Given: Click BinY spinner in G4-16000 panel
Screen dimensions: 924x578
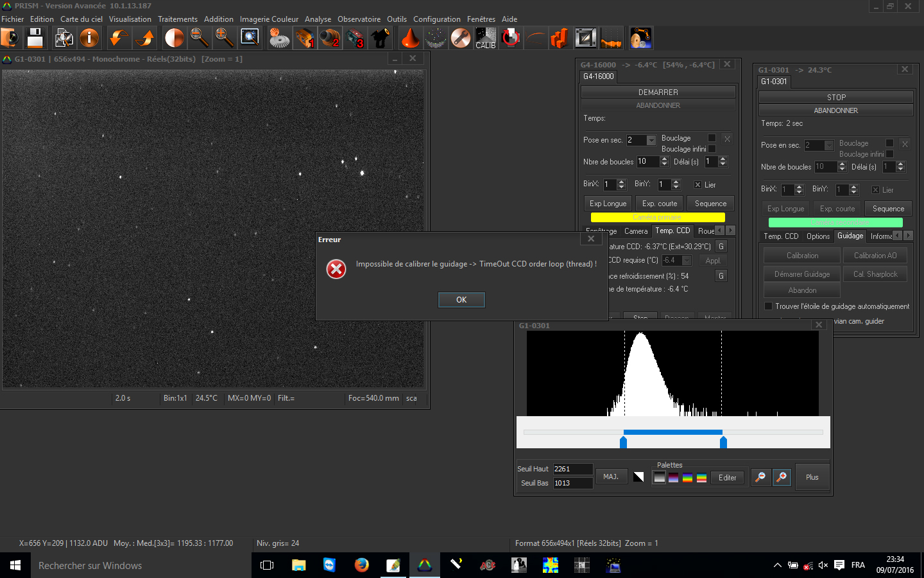Looking at the screenshot, I should pos(675,184).
